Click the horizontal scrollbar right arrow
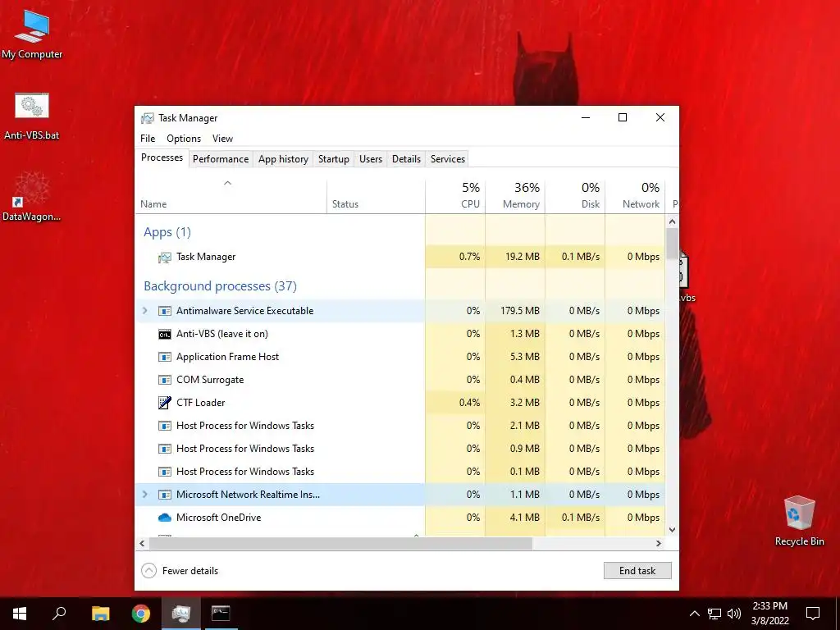 tap(659, 543)
